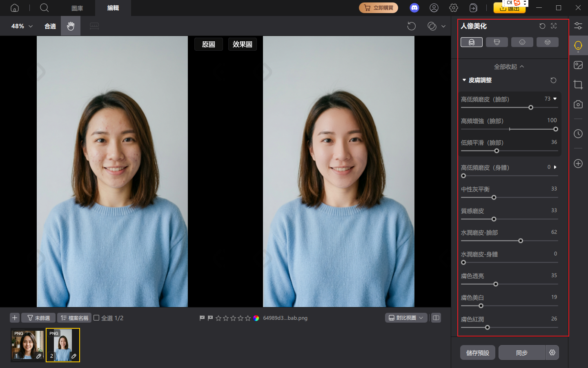Open the adjustments panel in the right sidebar
Viewport: 588px width, 368px height.
point(578,25)
